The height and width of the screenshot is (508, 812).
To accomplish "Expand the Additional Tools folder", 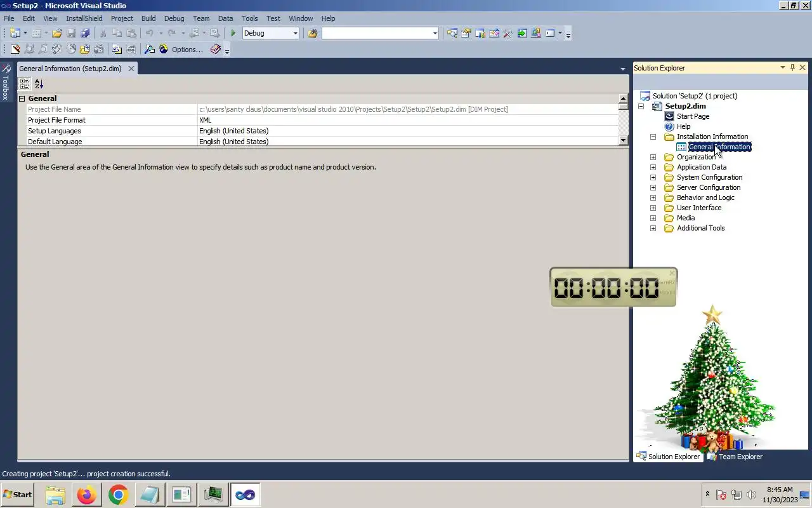I will point(653,228).
